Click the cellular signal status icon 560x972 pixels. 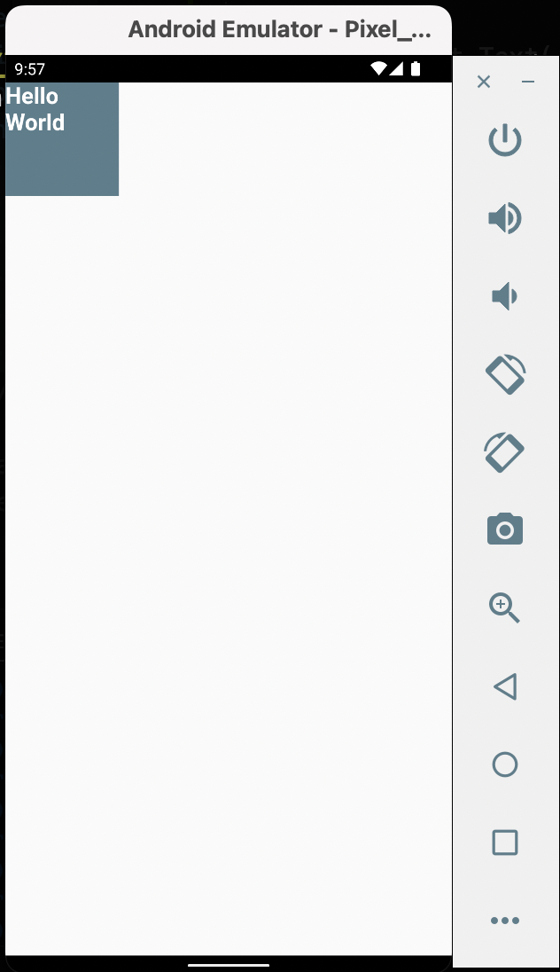pos(396,68)
